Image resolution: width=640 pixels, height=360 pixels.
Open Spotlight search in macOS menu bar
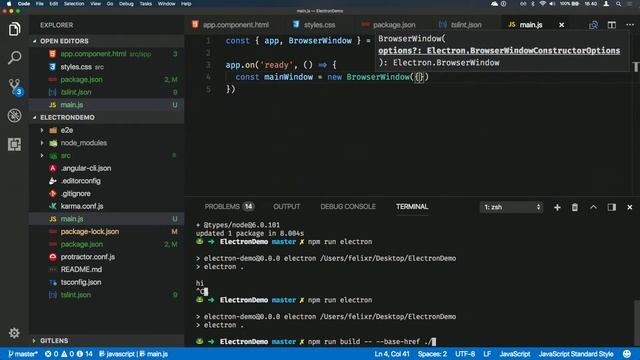(619, 4)
